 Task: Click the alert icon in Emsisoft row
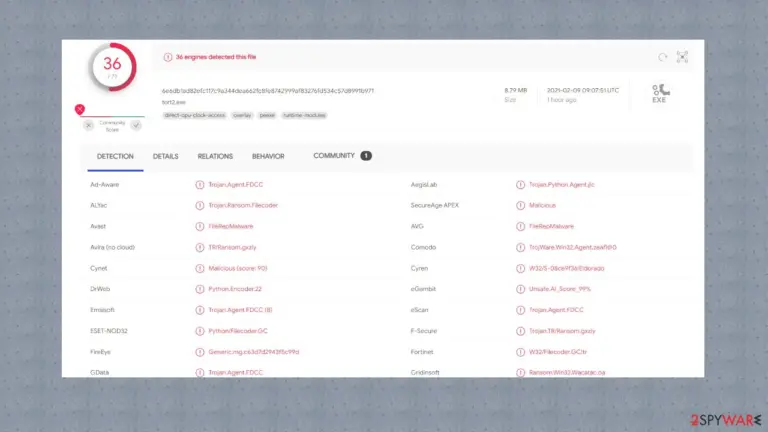[199, 310]
